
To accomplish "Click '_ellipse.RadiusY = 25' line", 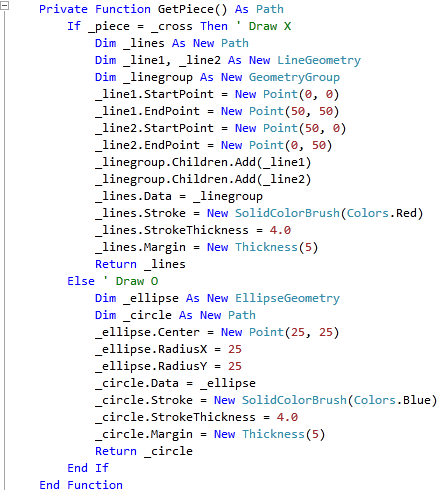I will (x=168, y=366).
